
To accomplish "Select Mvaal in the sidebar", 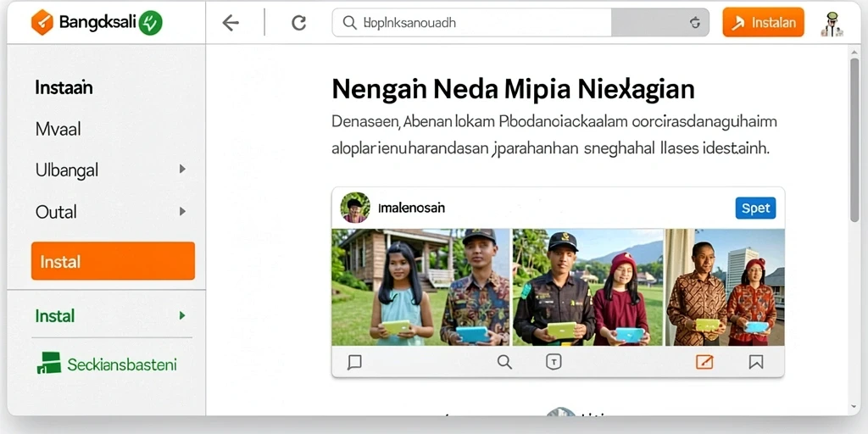I will click(58, 129).
